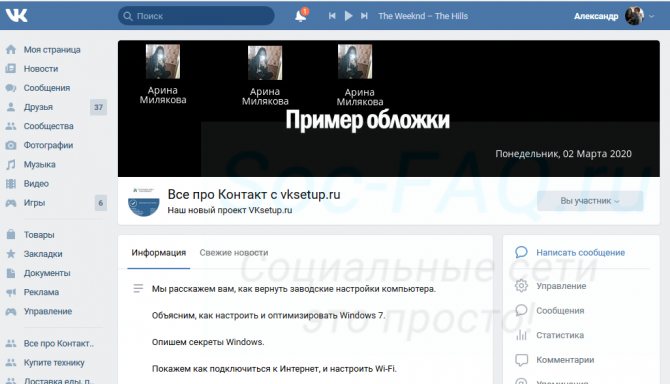Open Документы section
Screen dimensions: 670x384
47,273
